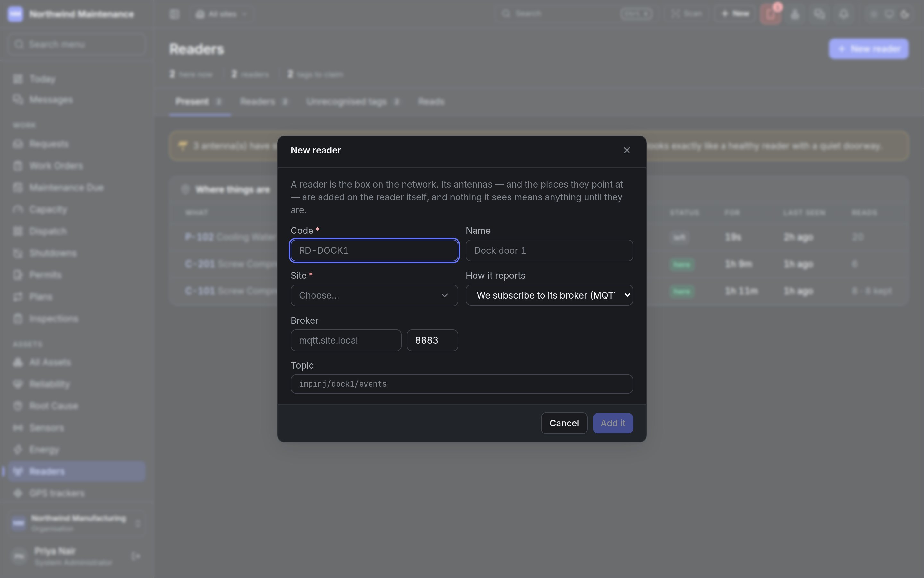Open GPS trackers in the sidebar

tap(76, 494)
